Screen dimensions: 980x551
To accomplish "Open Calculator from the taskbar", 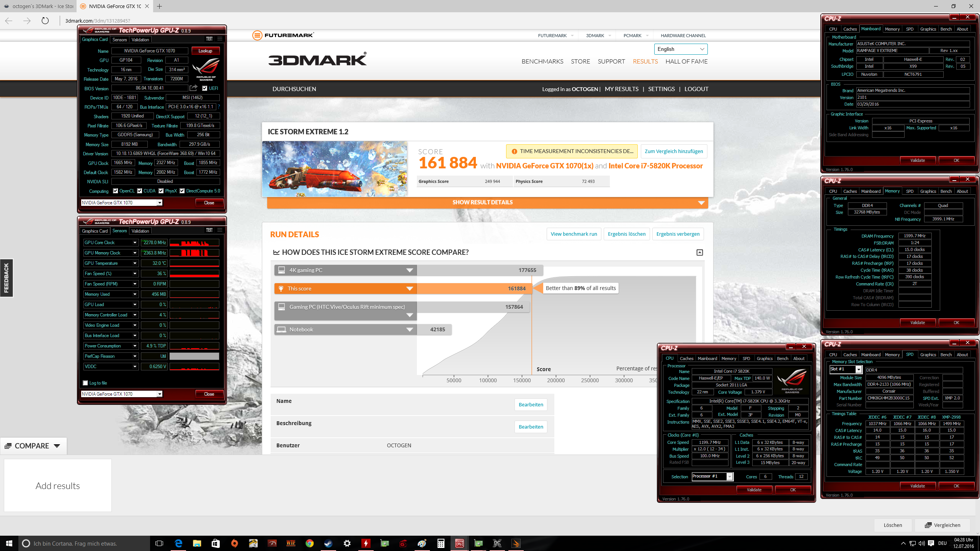I will (441, 543).
